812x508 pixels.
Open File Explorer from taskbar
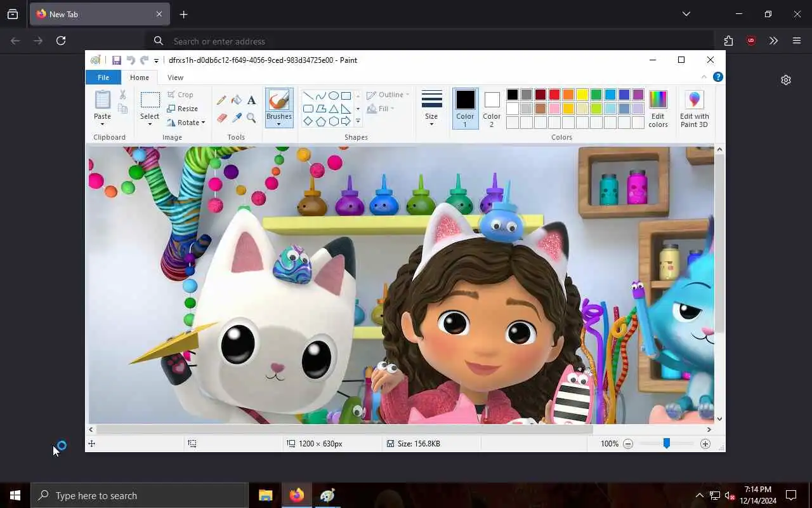point(265,495)
